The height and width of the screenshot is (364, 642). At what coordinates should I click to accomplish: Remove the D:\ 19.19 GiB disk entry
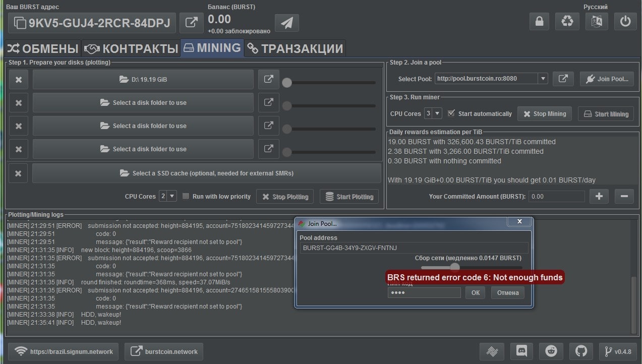(x=19, y=80)
